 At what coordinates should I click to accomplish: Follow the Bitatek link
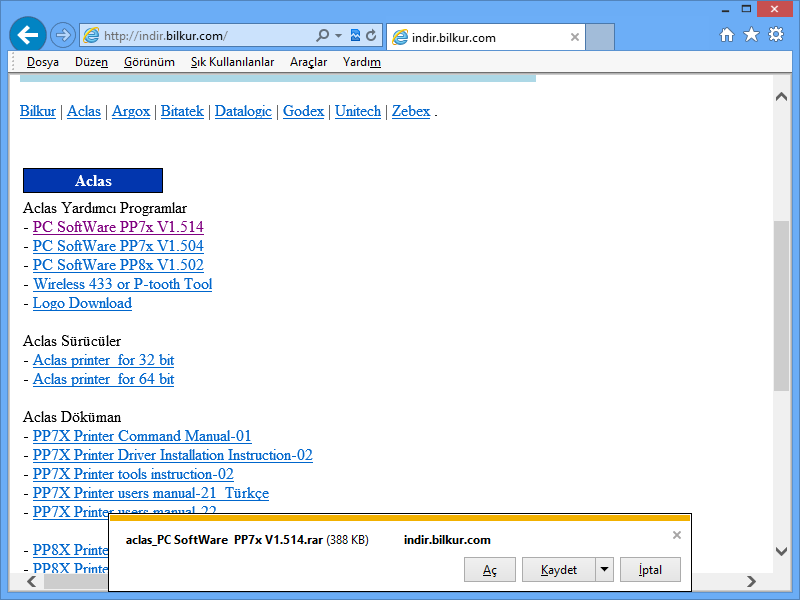point(182,111)
